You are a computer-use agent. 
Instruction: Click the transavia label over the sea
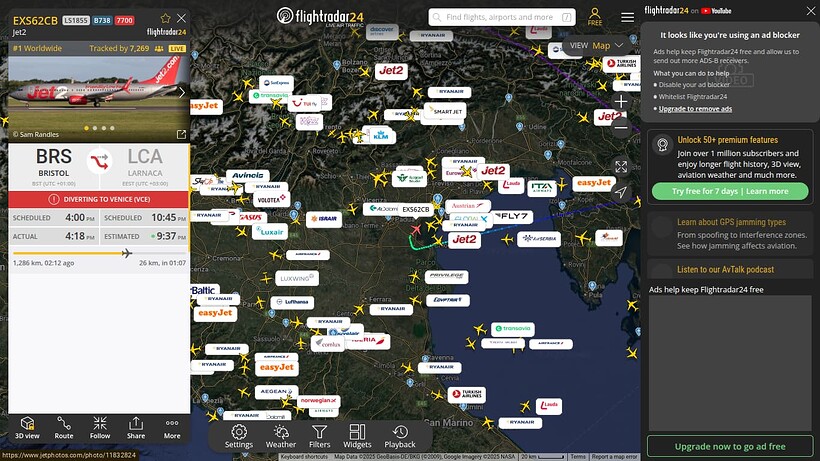point(512,328)
